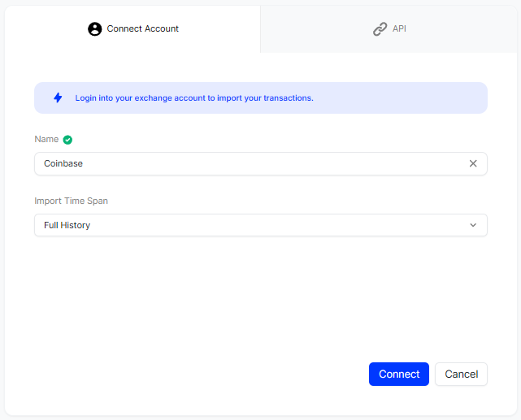Click the person icon beside Connect Account
The width and height of the screenshot is (521, 420).
95,29
